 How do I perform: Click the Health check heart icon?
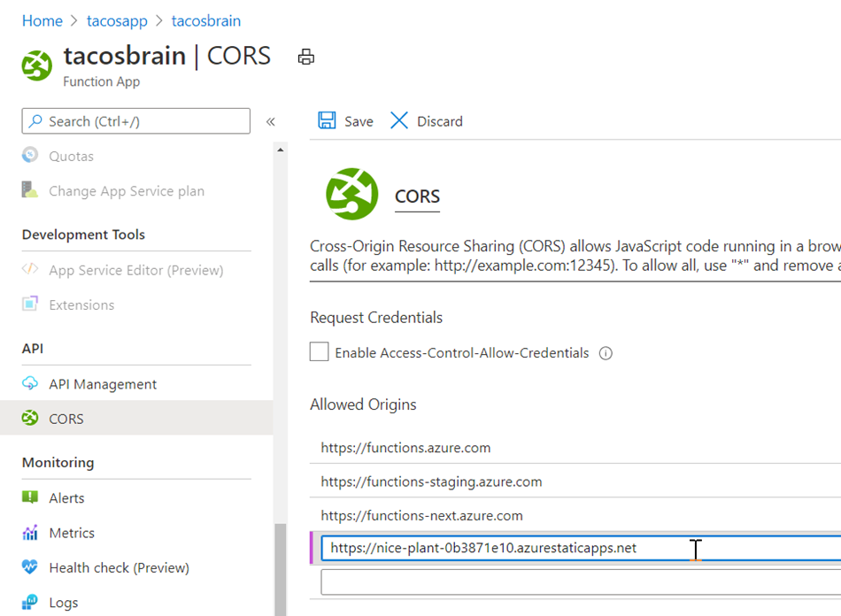29,567
